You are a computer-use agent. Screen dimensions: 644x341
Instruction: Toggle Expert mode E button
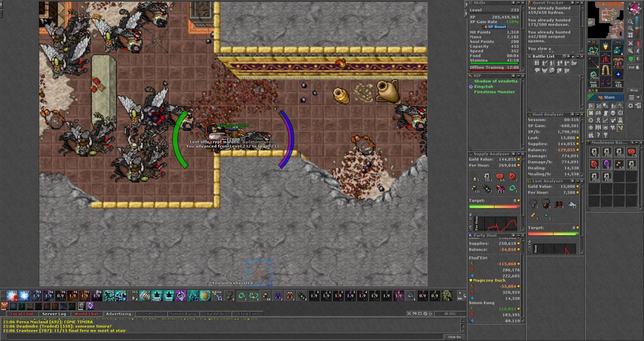638,59
